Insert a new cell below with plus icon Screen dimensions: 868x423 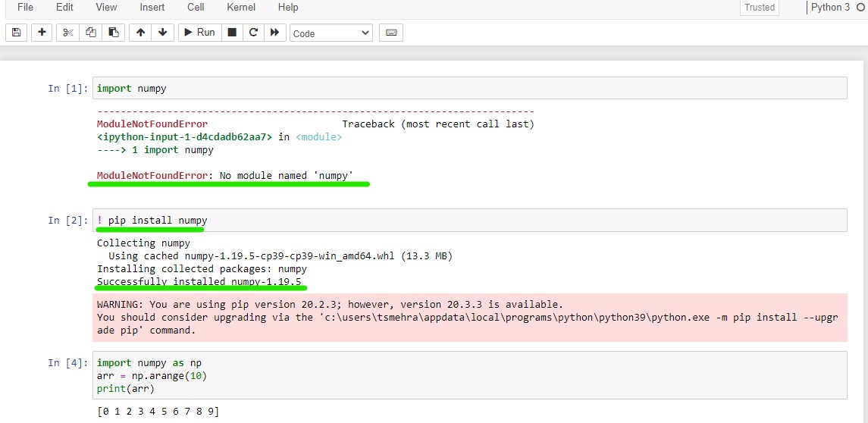42,33
